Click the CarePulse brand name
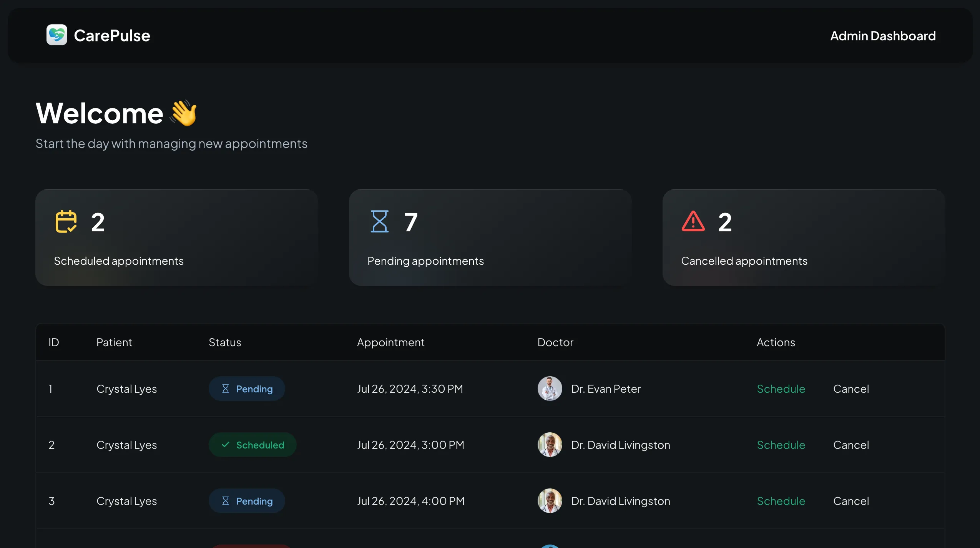 pos(112,36)
